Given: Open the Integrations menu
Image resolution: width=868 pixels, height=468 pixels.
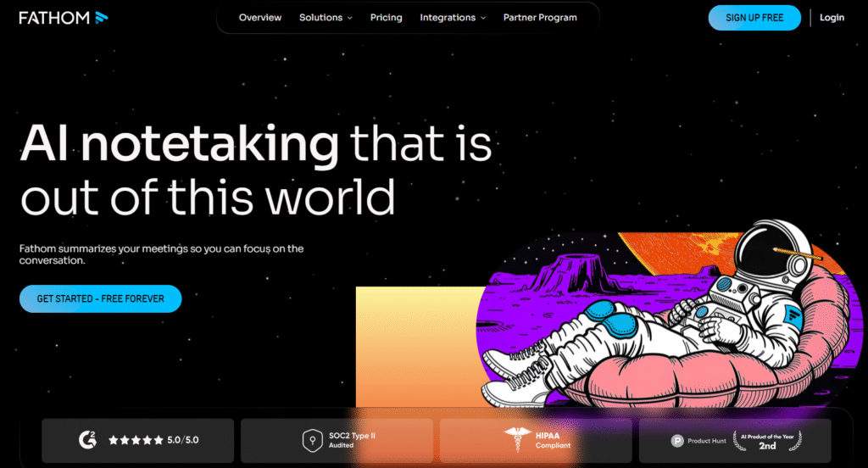Looking at the screenshot, I should point(453,18).
